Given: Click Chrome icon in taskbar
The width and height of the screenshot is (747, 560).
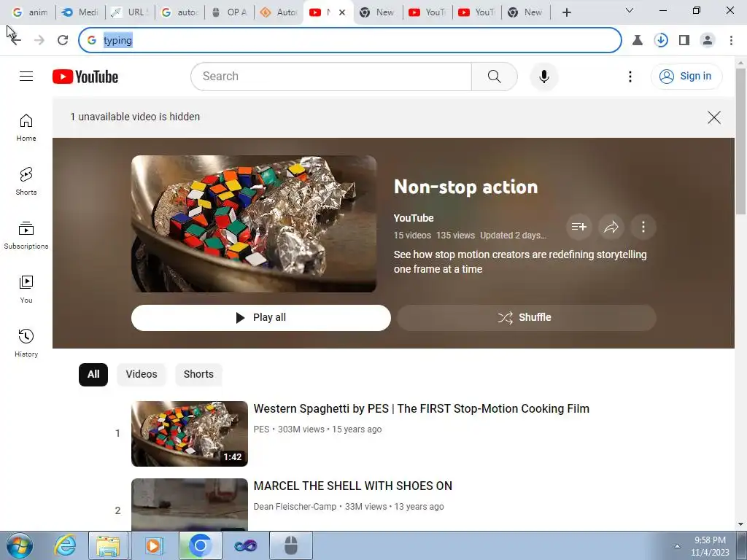Looking at the screenshot, I should 200,545.
